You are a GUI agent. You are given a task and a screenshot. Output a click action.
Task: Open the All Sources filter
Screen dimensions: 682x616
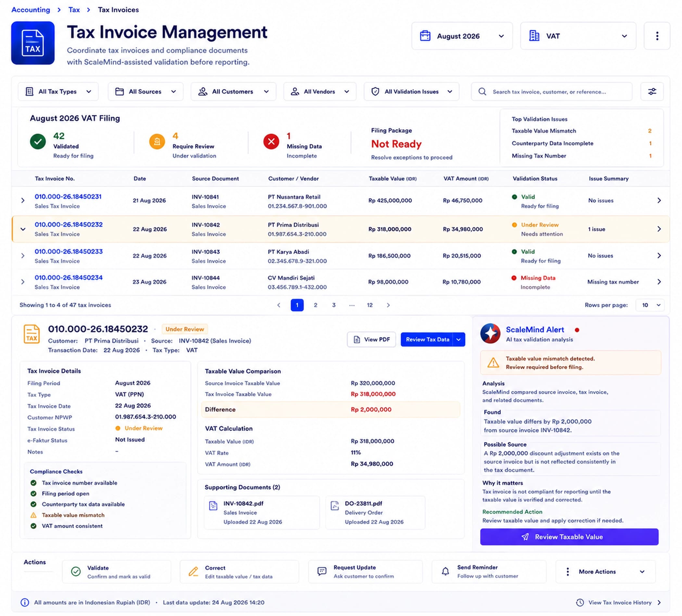tap(145, 91)
